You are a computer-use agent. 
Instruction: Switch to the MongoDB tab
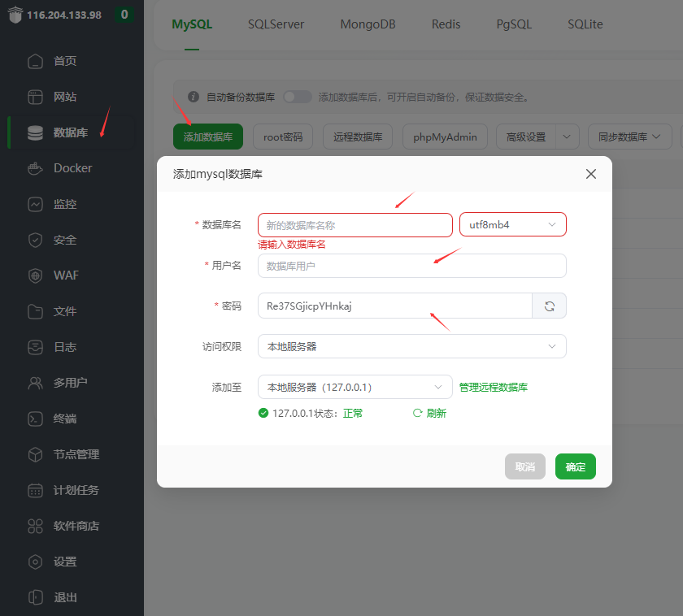pyautogui.click(x=368, y=24)
